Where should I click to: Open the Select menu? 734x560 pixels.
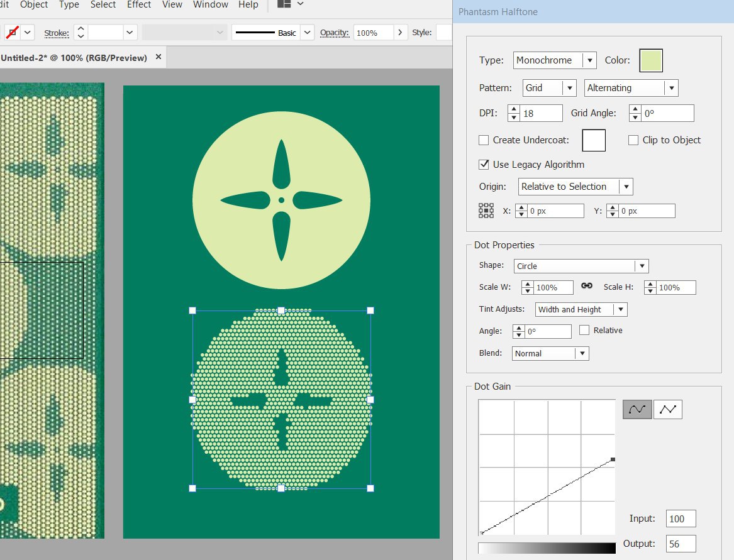103,4
